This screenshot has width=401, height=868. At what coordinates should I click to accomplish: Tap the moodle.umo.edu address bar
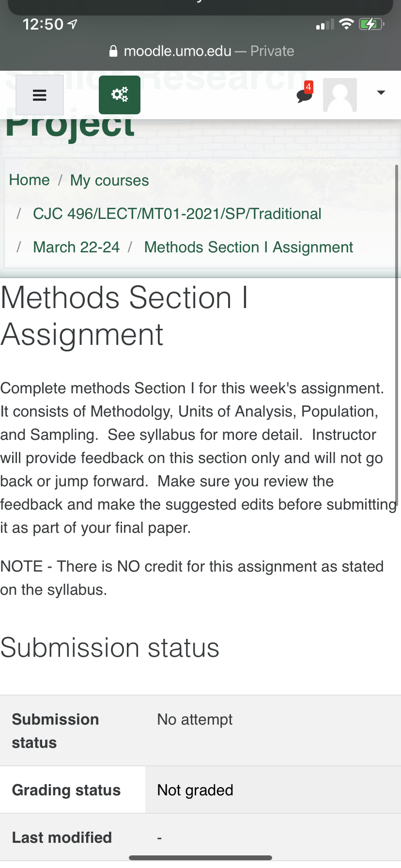point(202,51)
